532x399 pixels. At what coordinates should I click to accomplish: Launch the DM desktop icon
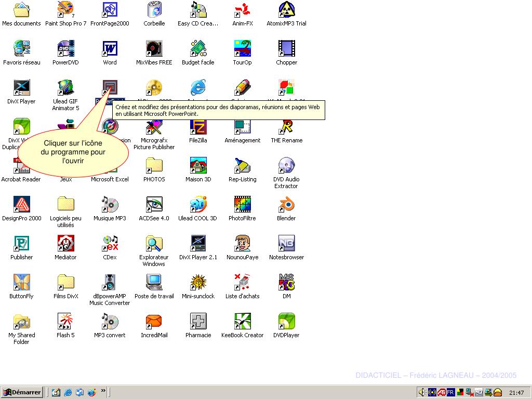point(287,282)
